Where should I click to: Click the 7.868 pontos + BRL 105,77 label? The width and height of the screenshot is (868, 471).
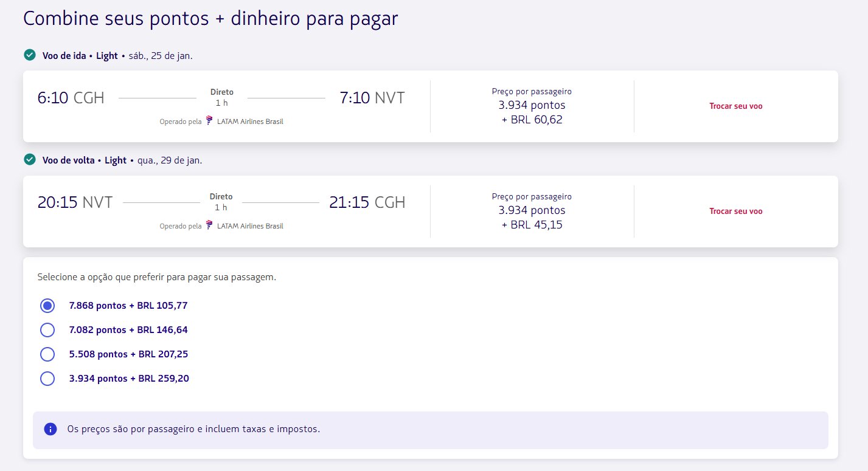click(128, 306)
